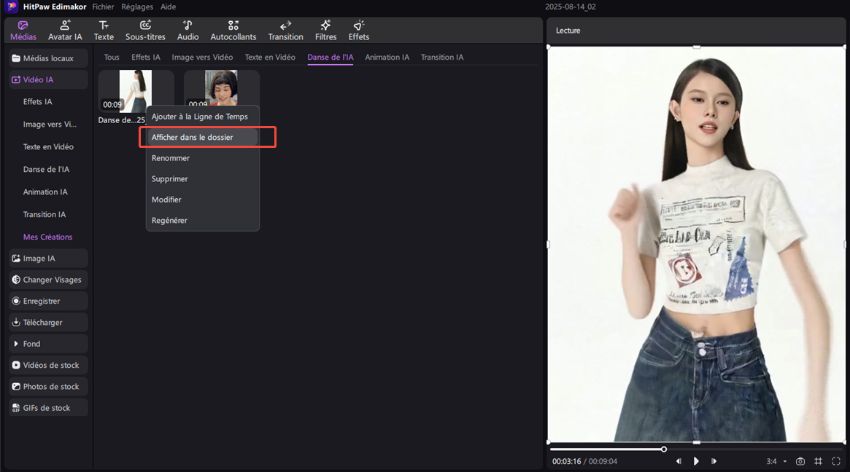The image size is (850, 472).
Task: Select Texte en Vidéo in sidebar
Action: tap(48, 147)
